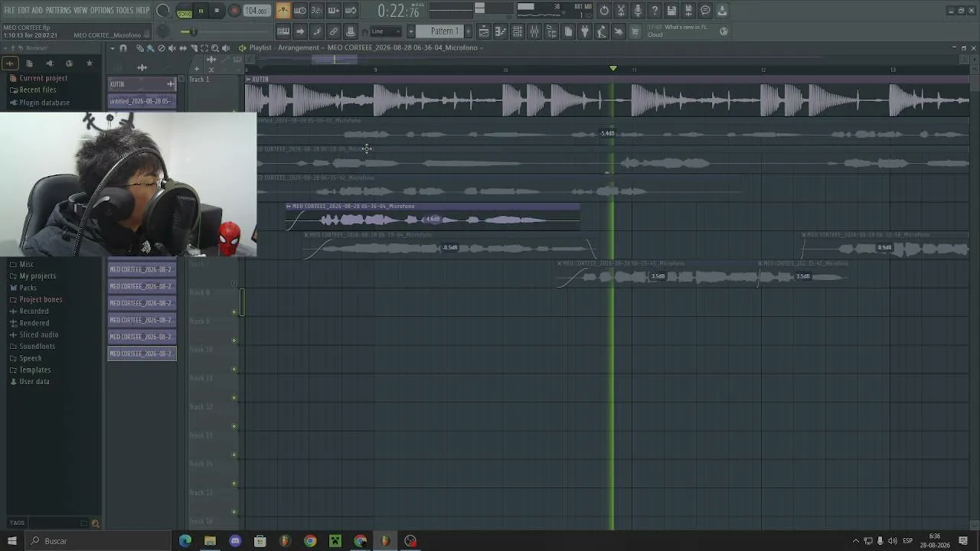Toggle the 3-2-1 recording countdown
Screen dimensions: 980x551
pyautogui.click(x=316, y=11)
